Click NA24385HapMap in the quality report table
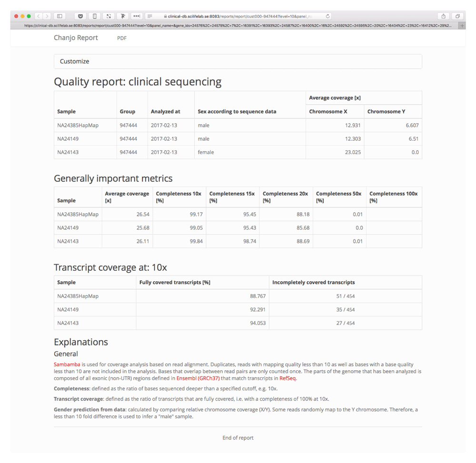Image resolution: width=476 pixels, height=463 pixels. 78,125
